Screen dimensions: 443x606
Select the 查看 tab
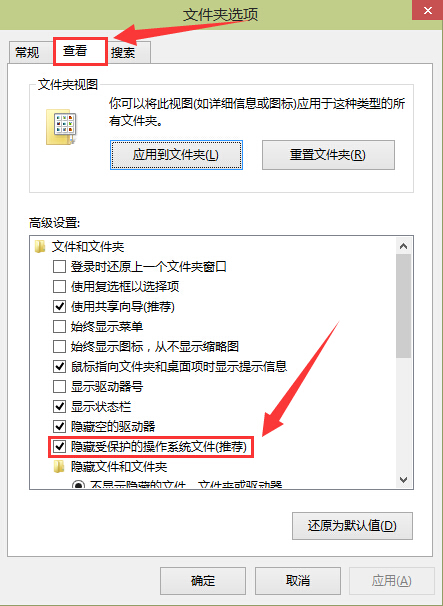coord(76,51)
